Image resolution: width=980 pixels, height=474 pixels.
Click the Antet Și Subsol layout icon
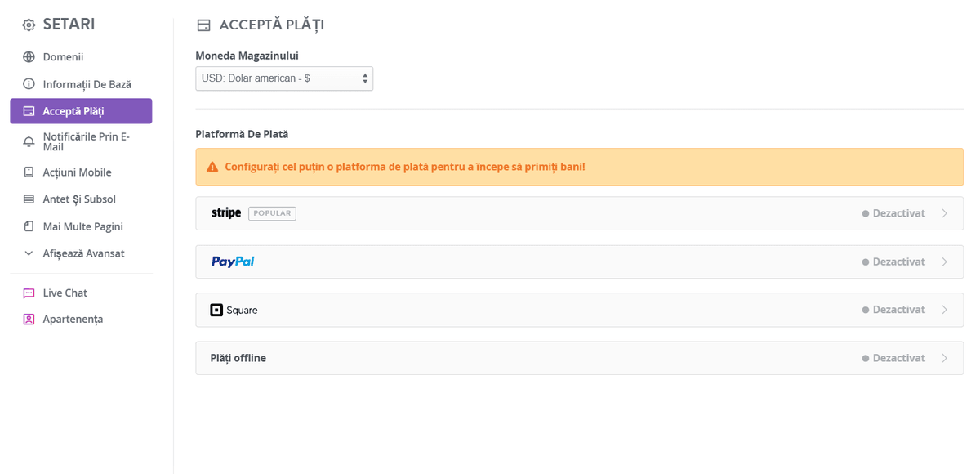point(29,199)
